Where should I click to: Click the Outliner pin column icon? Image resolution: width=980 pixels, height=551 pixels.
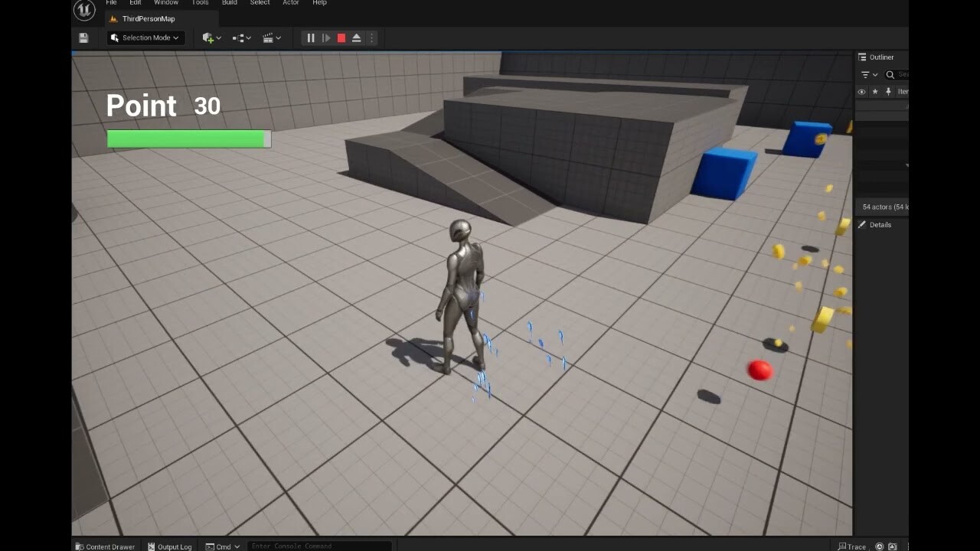coord(888,92)
